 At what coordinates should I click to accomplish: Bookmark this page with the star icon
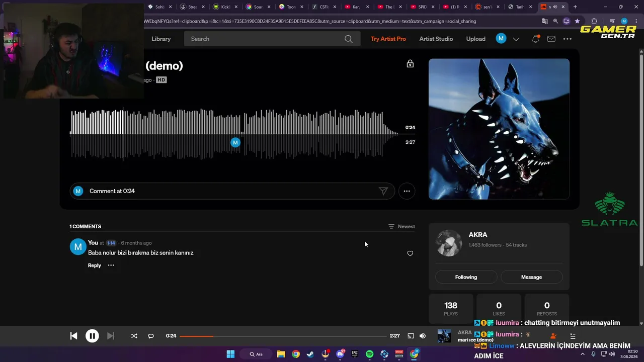pos(577,21)
